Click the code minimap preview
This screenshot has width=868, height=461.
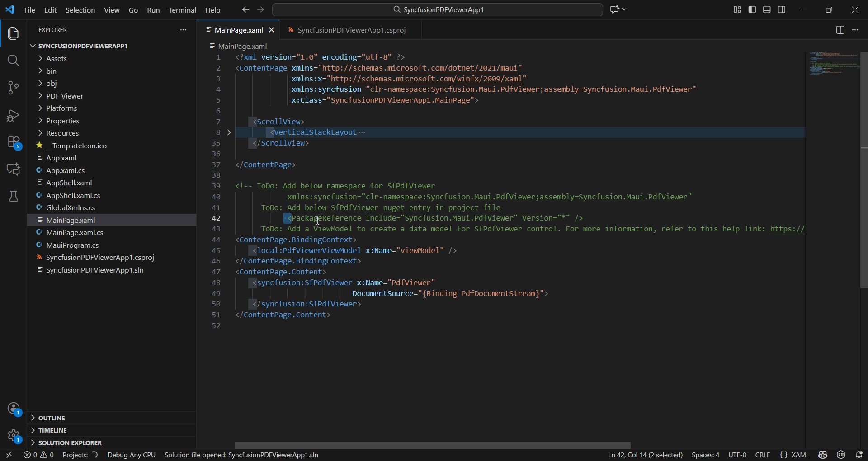click(834, 63)
